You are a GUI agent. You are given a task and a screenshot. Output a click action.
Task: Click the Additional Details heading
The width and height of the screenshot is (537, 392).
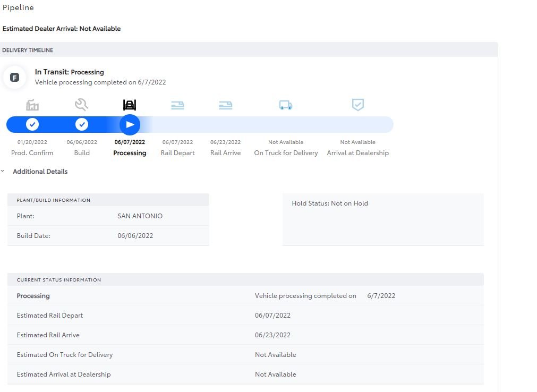point(40,172)
